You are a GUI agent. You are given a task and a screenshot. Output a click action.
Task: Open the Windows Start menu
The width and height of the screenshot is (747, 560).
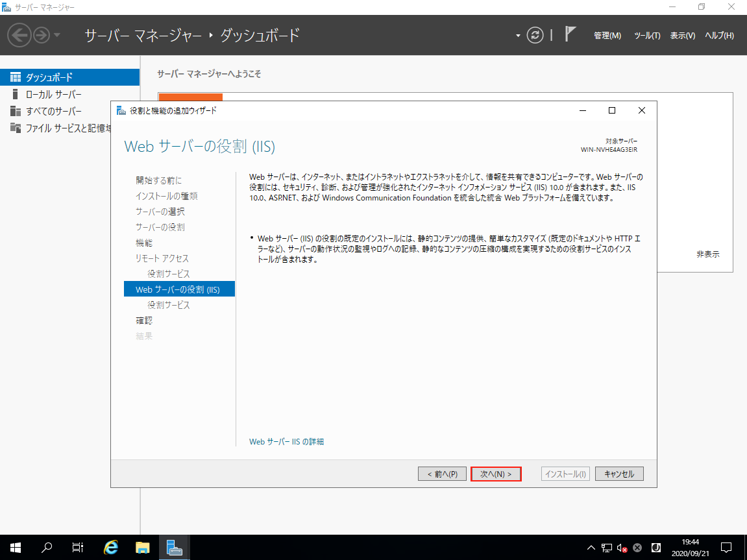15,548
